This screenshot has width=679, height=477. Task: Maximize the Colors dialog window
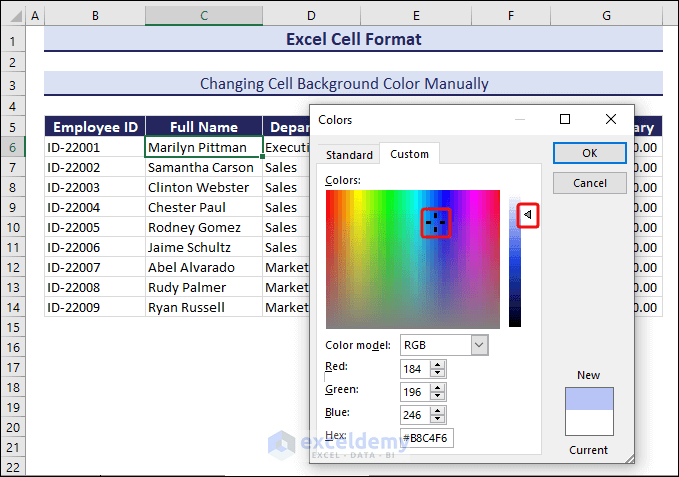pos(565,119)
